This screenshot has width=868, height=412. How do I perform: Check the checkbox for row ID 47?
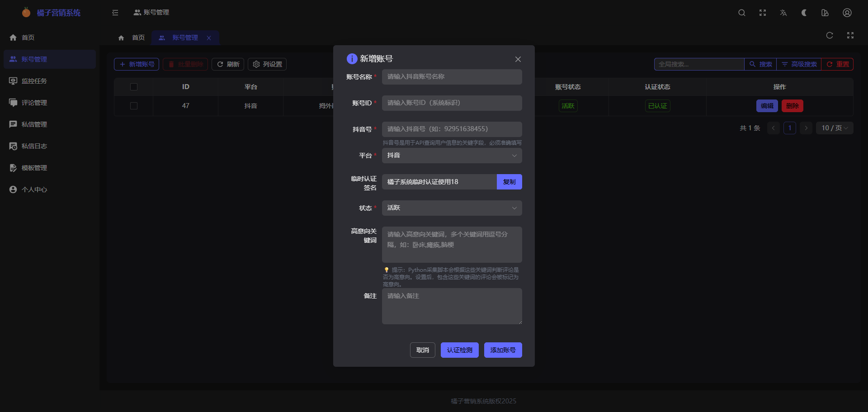click(134, 106)
